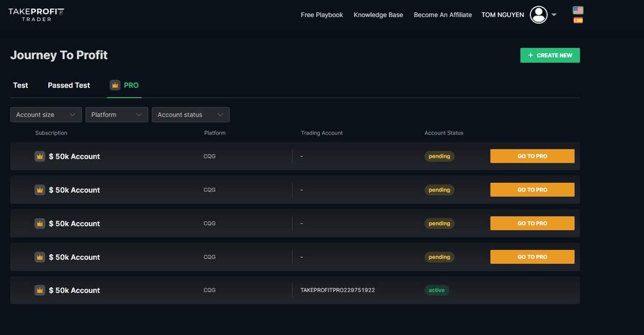This screenshot has height=335, width=644.
Task: Open the user profile avatar icon
Action: click(539, 14)
